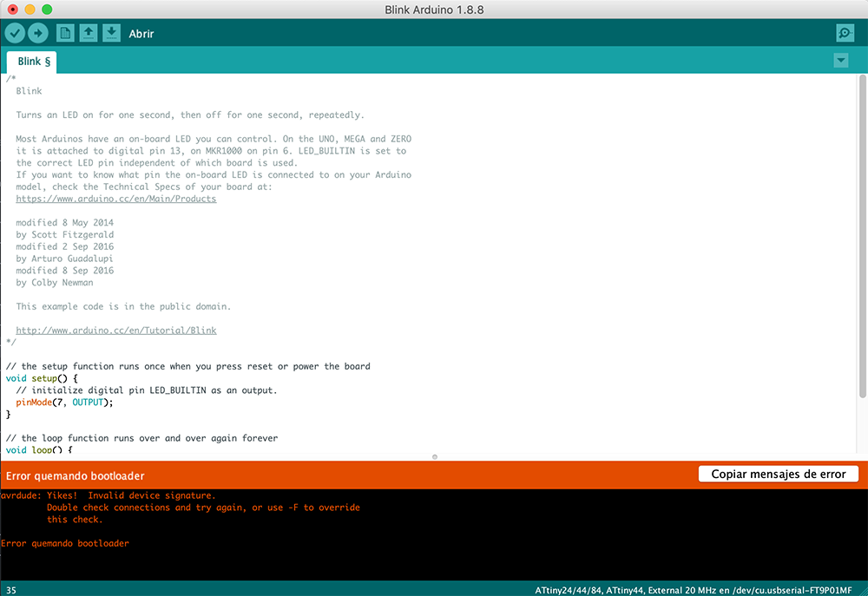Click the ATtiny24/44/84 board info status text
This screenshot has width=868, height=596.
693,591
